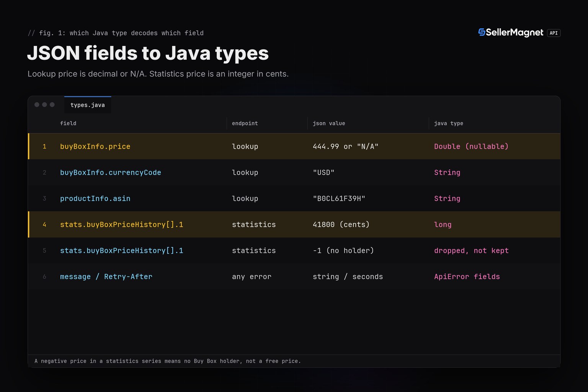
Task: Click the 'string / seconds' value
Action: pos(348,276)
